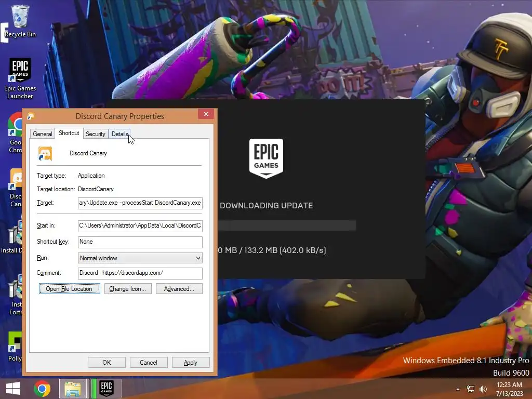Viewport: 532px width, 399px height.
Task: Select the Install Fortnite desktop icon
Action: (x=16, y=295)
